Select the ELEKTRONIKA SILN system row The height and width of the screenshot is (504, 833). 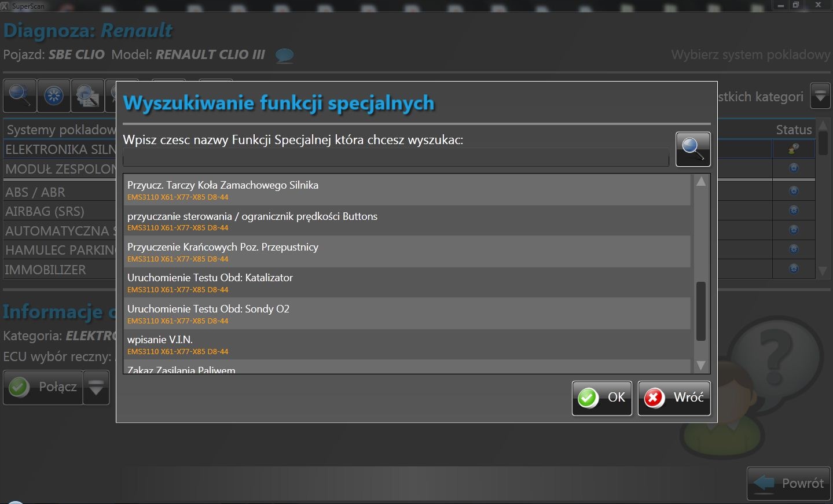click(60, 149)
